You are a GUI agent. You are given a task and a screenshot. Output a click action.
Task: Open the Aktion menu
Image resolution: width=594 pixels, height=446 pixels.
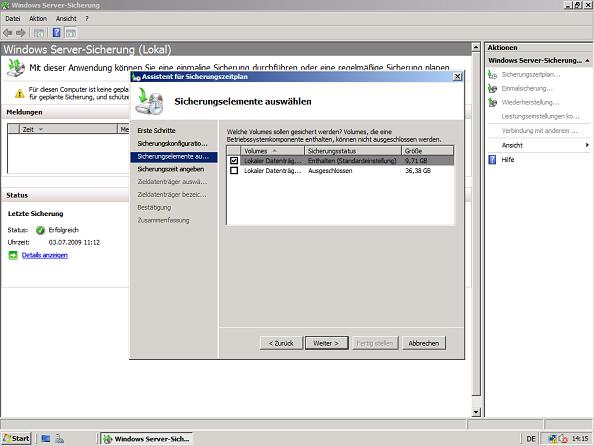pyautogui.click(x=38, y=19)
